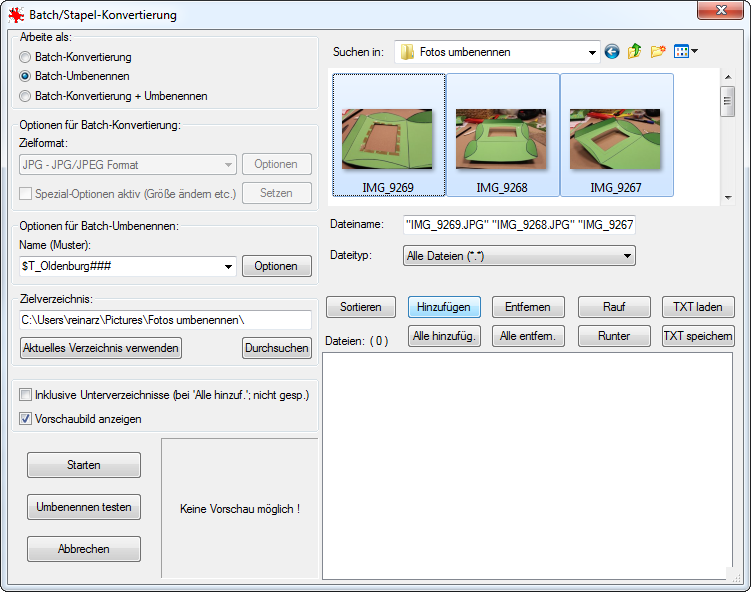Toggle Spezial-Optionen aktiv checkbox
This screenshot has height=592, width=751.
point(25,194)
